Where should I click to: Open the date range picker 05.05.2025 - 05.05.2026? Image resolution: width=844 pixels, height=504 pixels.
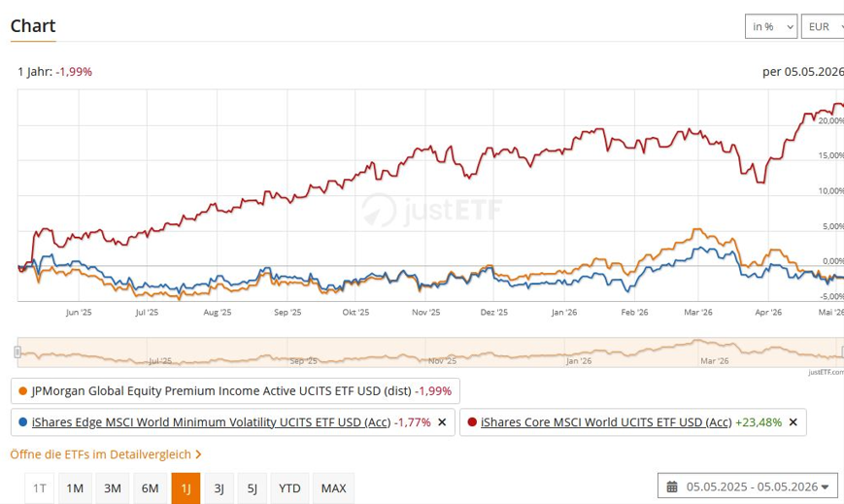pyautogui.click(x=748, y=487)
